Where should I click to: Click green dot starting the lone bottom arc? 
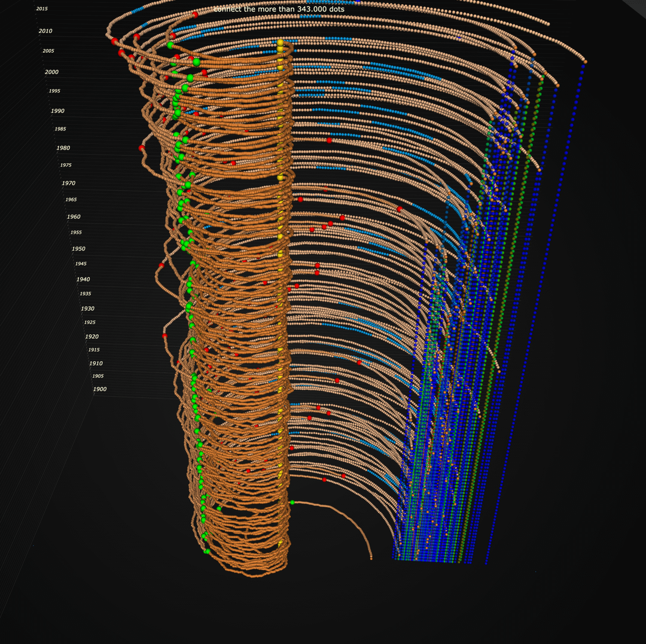[x=292, y=502]
